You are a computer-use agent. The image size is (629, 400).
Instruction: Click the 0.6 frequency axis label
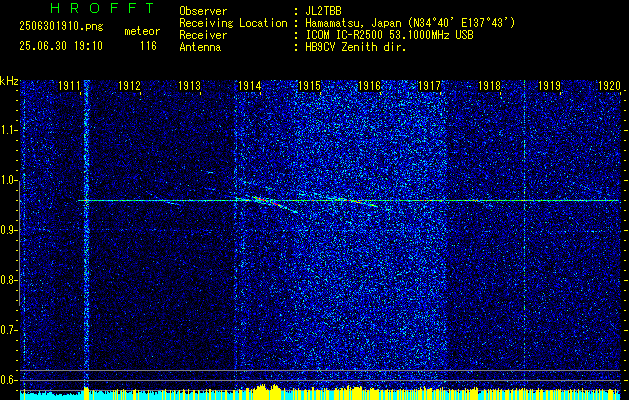click(x=8, y=380)
